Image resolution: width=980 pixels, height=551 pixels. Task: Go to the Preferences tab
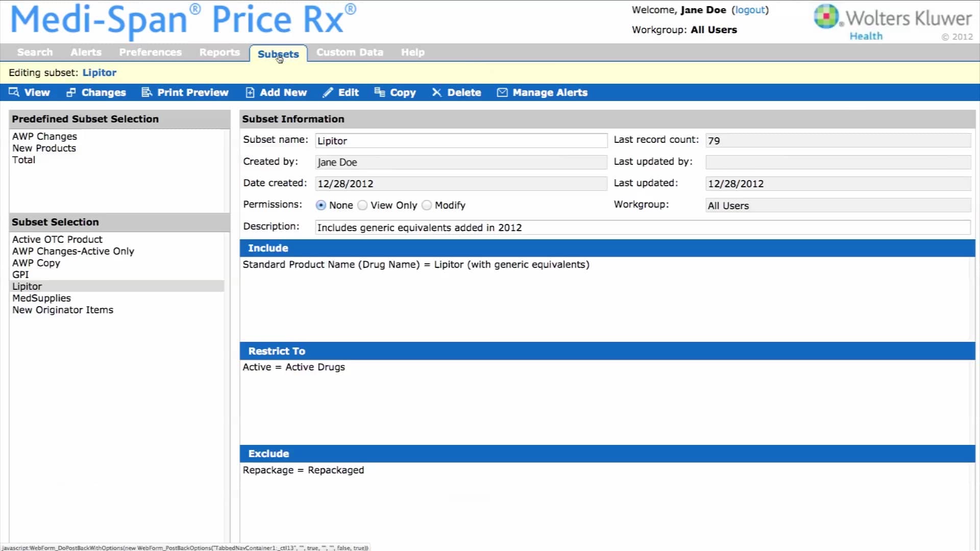150,53
